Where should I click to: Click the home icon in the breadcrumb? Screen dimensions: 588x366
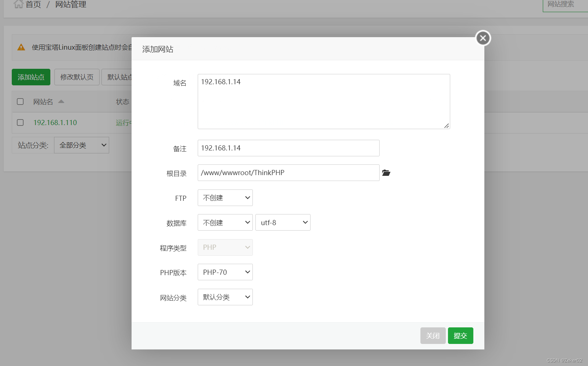pos(18,4)
